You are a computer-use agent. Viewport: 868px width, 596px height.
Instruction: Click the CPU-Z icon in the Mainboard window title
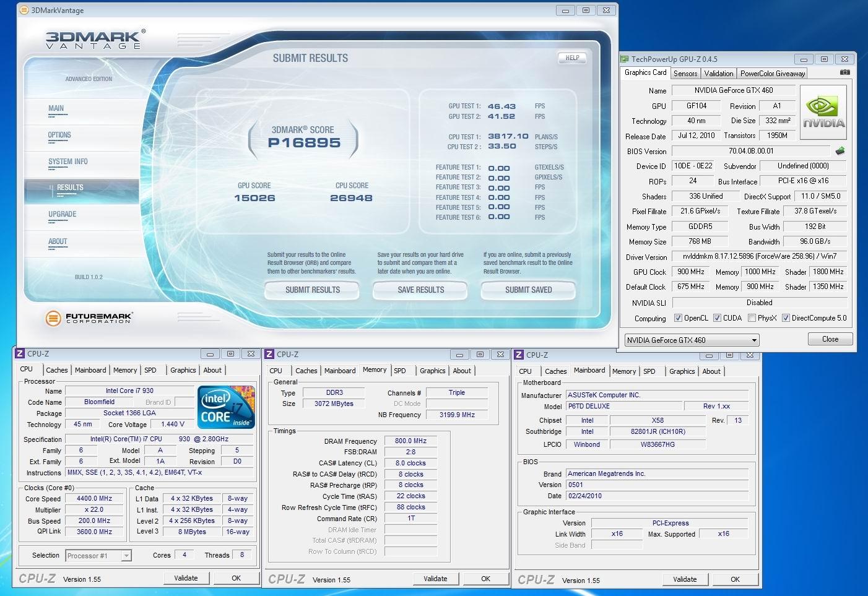(x=519, y=355)
